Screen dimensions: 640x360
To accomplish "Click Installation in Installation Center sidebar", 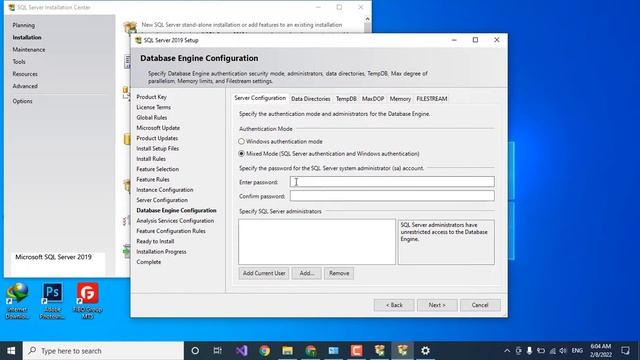I will point(27,38).
